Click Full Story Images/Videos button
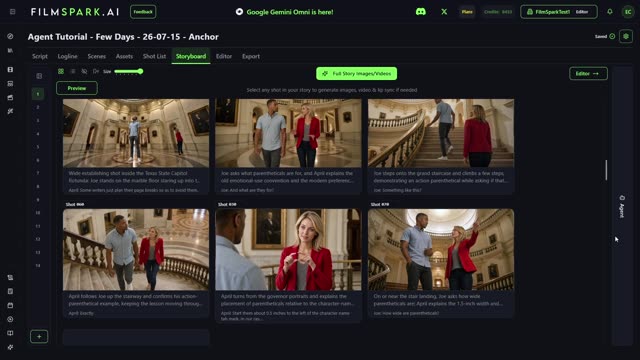The image size is (640, 360). pos(356,73)
